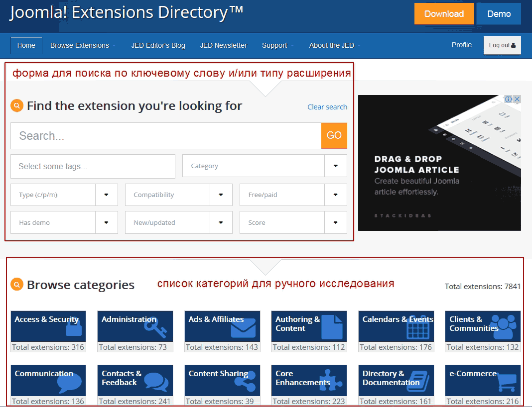Open JED Newsletter page
Image resolution: width=532 pixels, height=407 pixels.
tap(224, 45)
